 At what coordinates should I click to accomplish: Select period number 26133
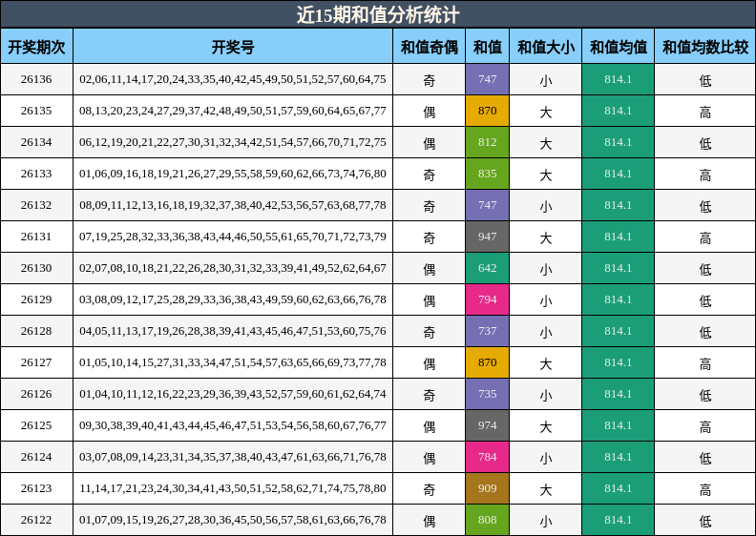click(36, 174)
